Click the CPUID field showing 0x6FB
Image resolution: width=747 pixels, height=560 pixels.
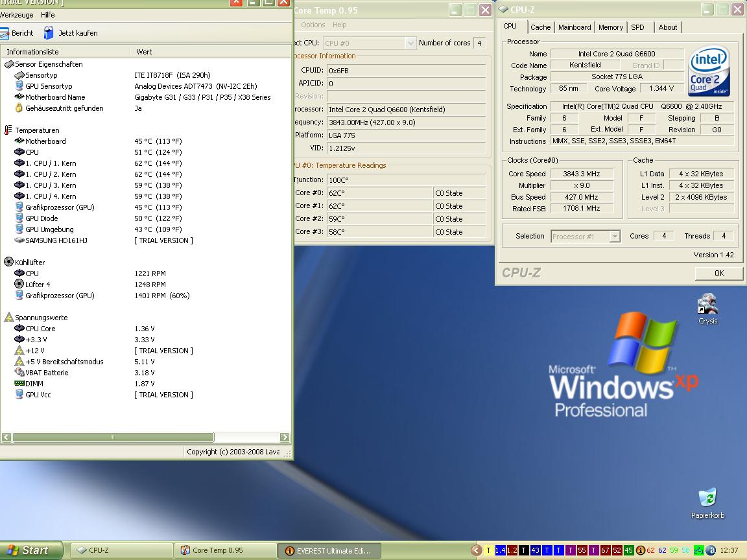click(407, 71)
